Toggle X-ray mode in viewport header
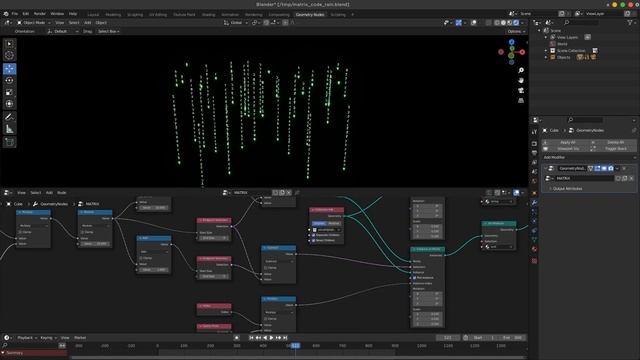This screenshot has width=640, height=360. [489, 22]
